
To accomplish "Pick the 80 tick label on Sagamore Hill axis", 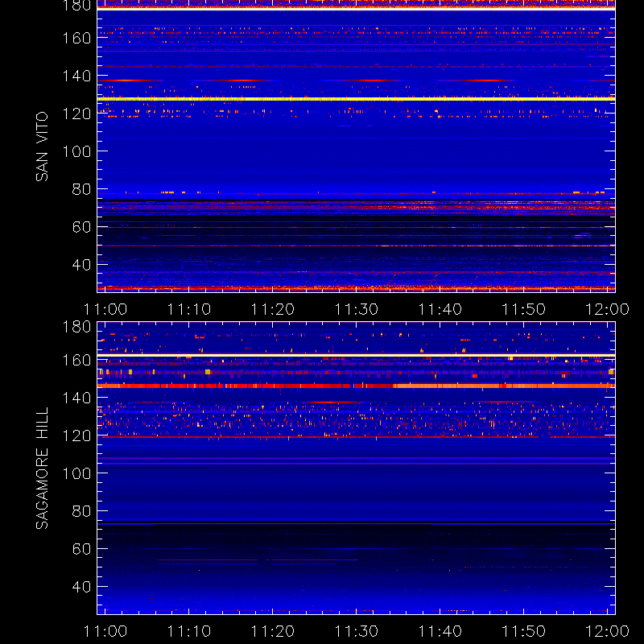I will [x=81, y=511].
